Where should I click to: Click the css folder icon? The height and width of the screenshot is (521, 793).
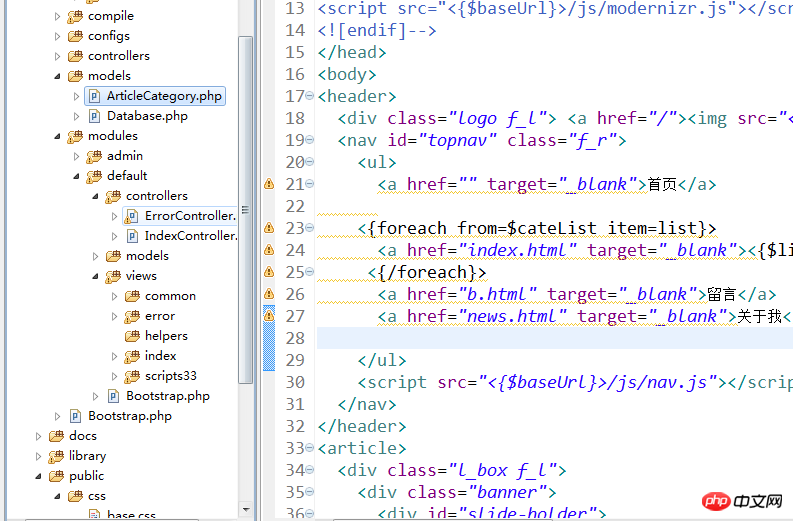click(x=75, y=496)
